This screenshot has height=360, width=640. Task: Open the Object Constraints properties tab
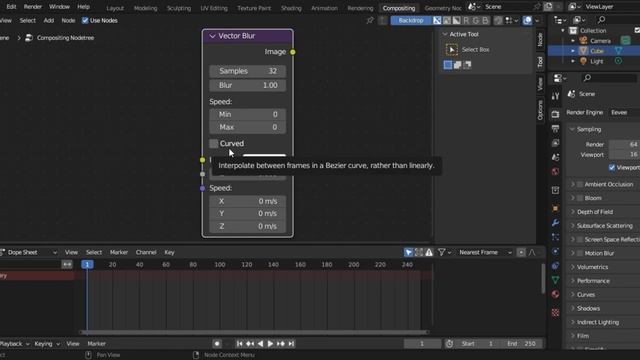(x=555, y=266)
